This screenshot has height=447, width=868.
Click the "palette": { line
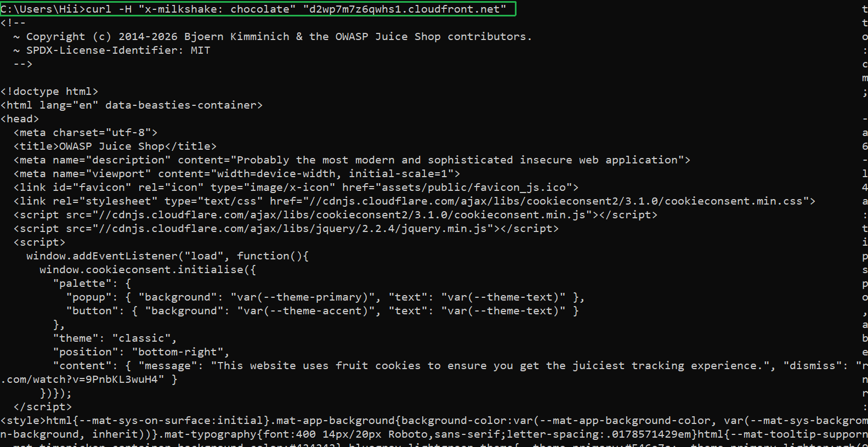tap(92, 284)
